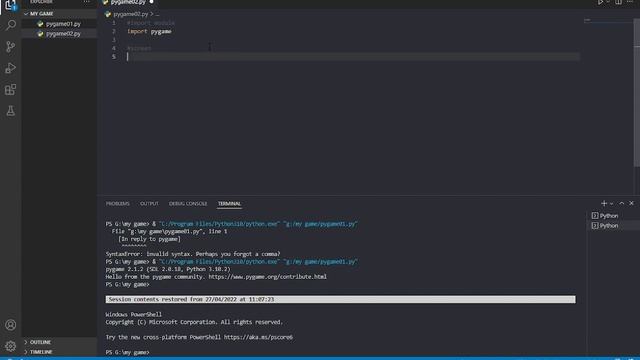
Task: Maximize the terminal panel with caret icon
Action: [622, 203]
